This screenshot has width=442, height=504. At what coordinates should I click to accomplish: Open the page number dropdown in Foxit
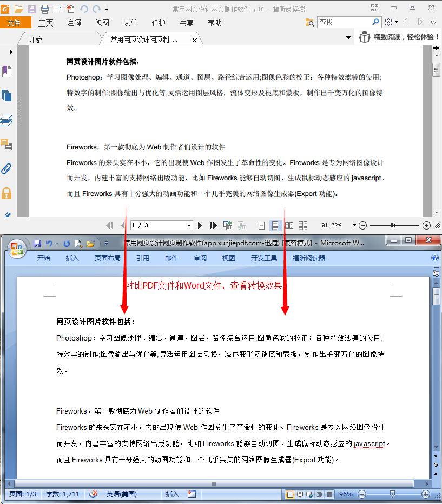tap(189, 226)
